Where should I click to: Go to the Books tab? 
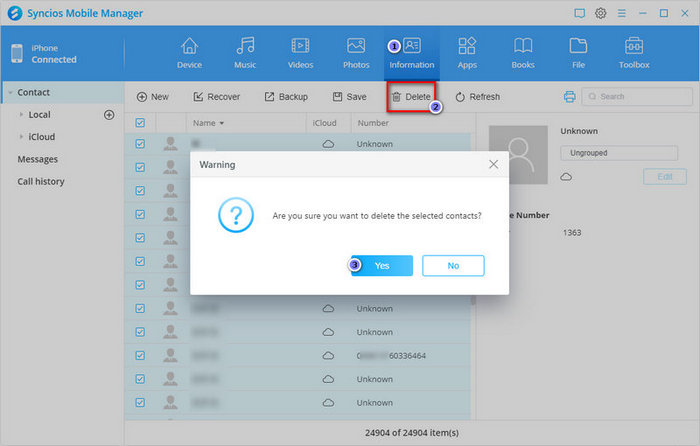523,53
